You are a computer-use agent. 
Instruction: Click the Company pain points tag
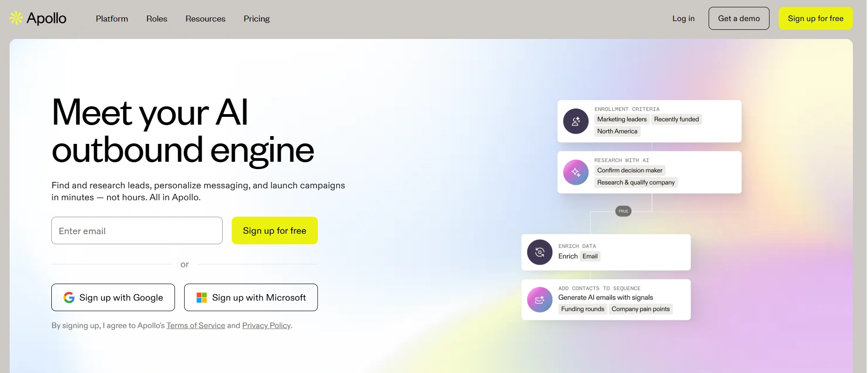click(x=640, y=309)
